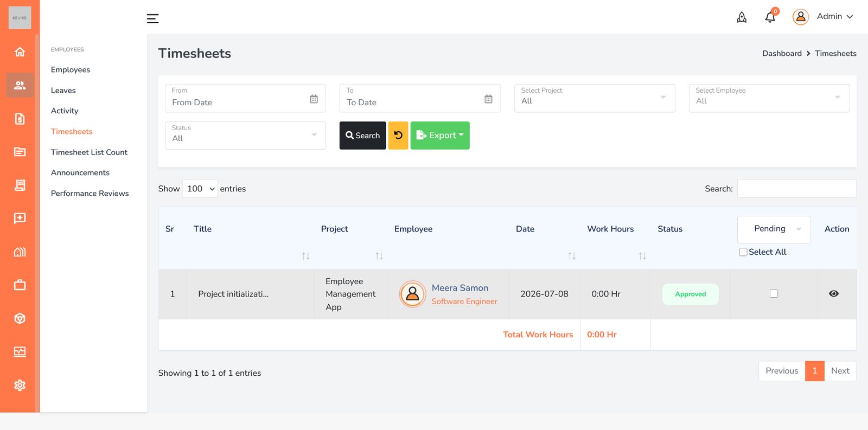This screenshot has width=868, height=430.
Task: Tick the checkbox in Meera Samon's row
Action: tap(774, 293)
